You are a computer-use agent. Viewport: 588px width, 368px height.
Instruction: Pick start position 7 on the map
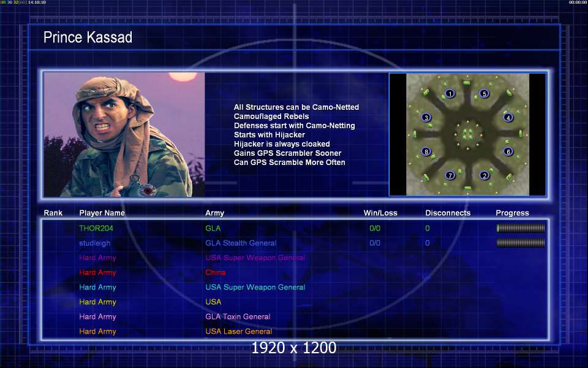point(450,175)
